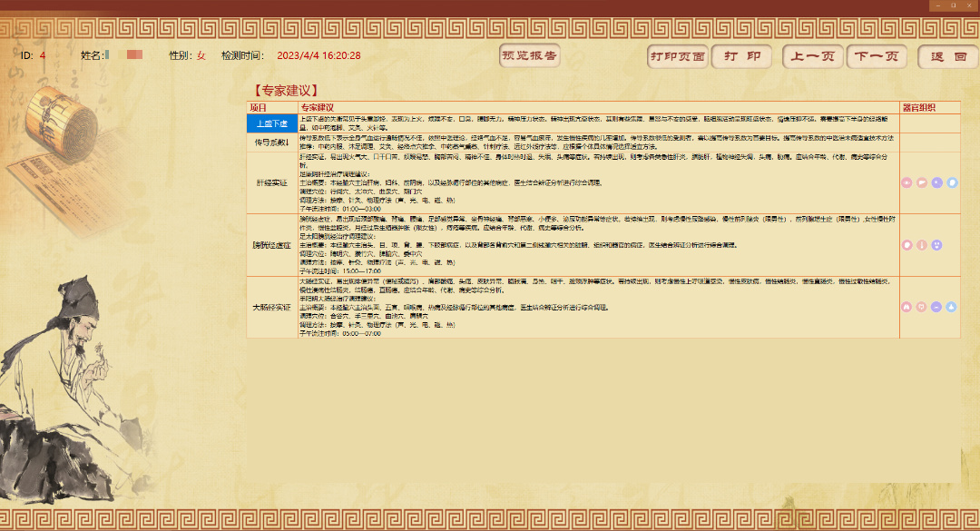Image resolution: width=980 pixels, height=531 pixels.
Task: Click the purple organ icon in 大肠经实证 row
Action: 936,307
